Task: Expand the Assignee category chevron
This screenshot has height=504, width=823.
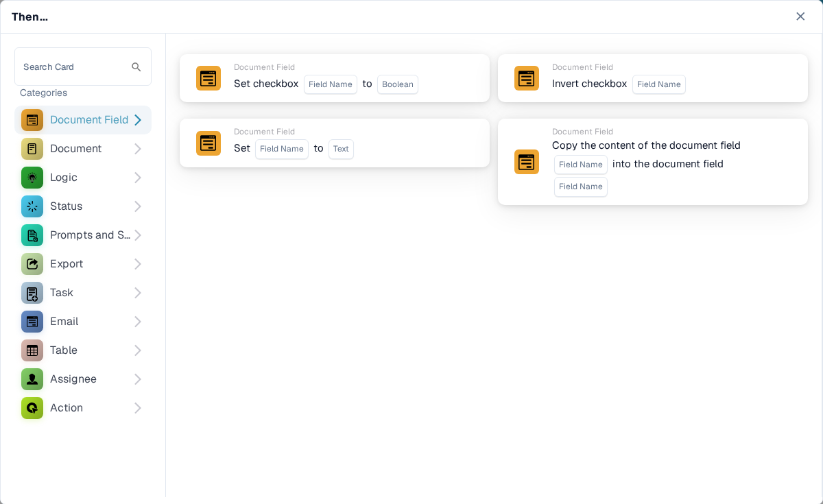Action: [x=138, y=379]
